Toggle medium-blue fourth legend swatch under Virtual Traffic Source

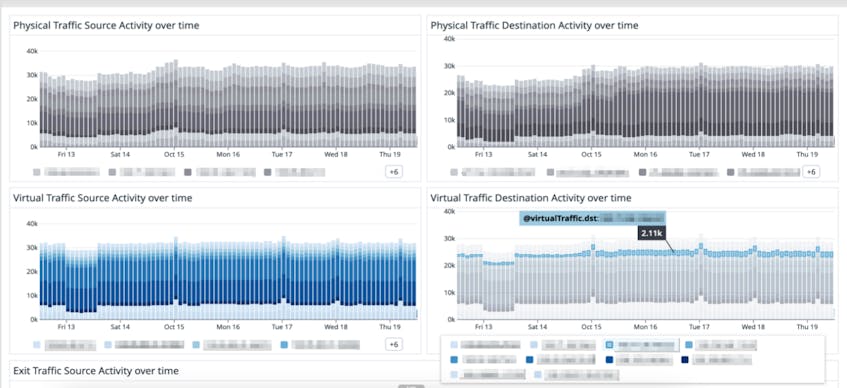(284, 345)
